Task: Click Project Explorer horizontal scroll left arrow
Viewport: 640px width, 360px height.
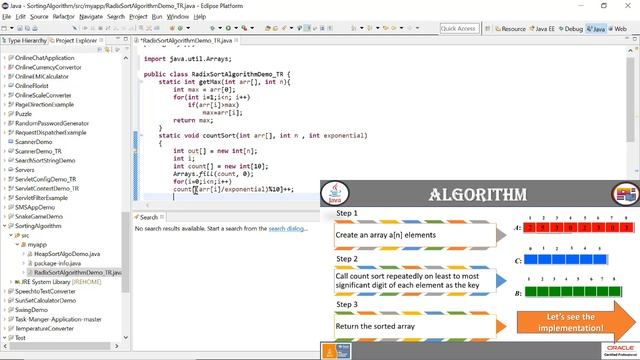Action: 5,346
